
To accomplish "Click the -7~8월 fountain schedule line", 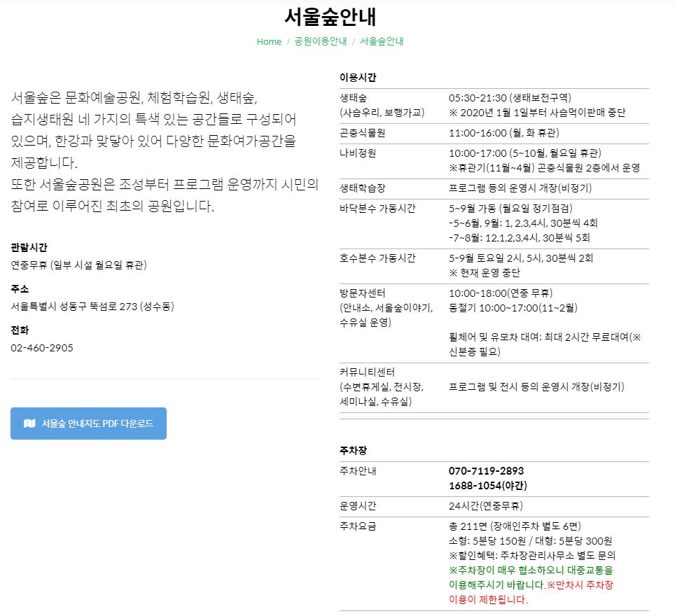I will [519, 237].
